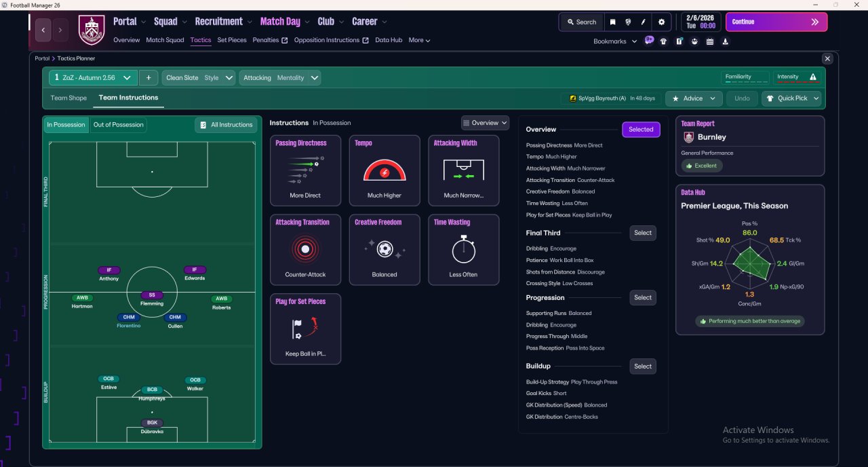Open the calendar icon in bookmarks bar

point(710,41)
